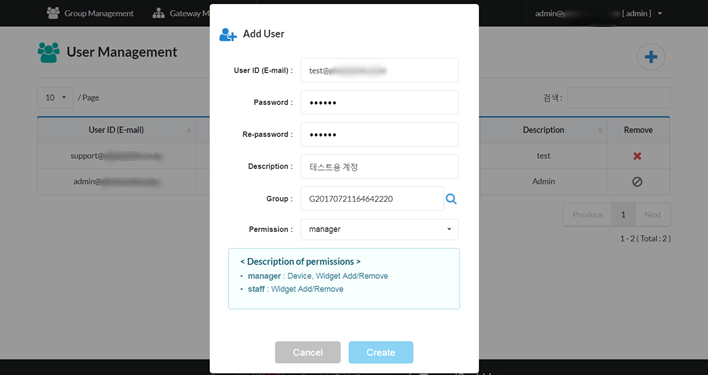Click the Add User dialog icon
The image size is (708, 375).
[228, 34]
